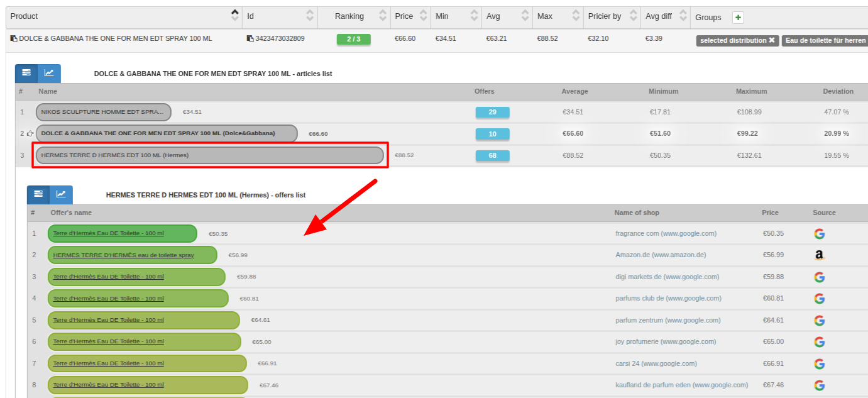The image size is (868, 398).
Task: Click Google source icon for kaufland de
Action: pos(819,385)
